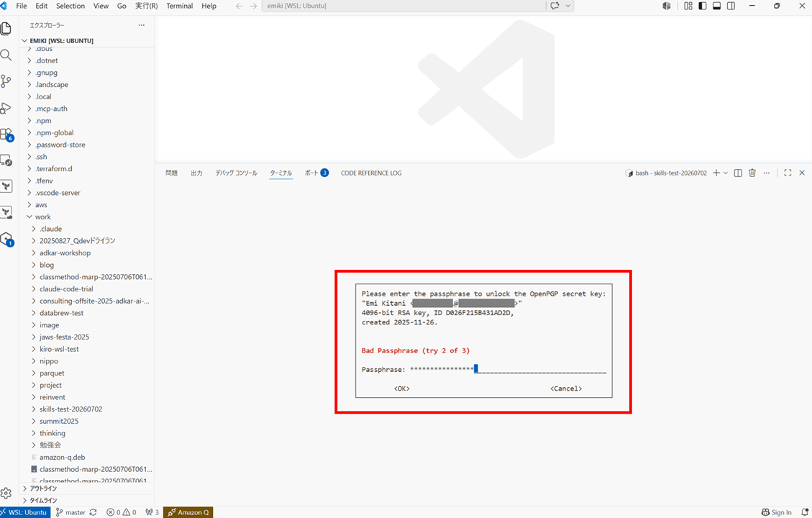812x518 pixels.
Task: Open the Edit menu
Action: point(42,6)
